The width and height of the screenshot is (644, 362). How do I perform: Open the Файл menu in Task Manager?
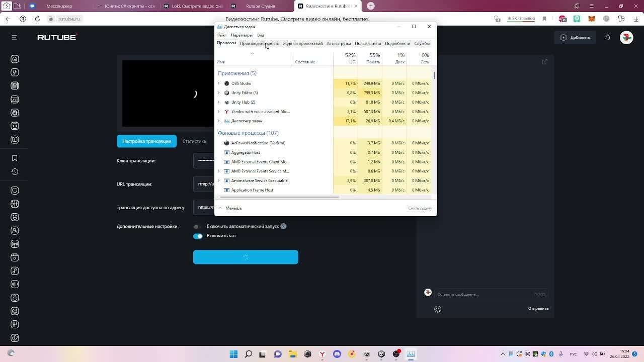coord(221,35)
